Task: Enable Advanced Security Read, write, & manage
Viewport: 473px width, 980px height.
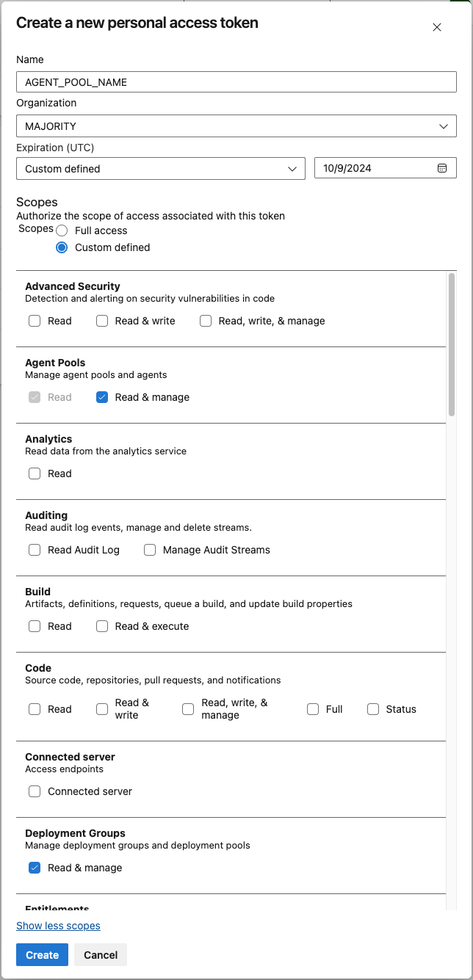Action: click(206, 321)
